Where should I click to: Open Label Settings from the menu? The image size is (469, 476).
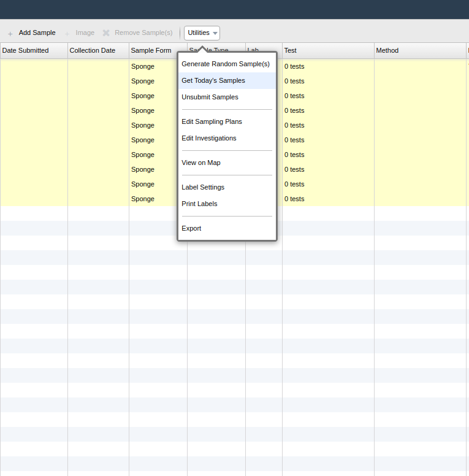click(227, 187)
